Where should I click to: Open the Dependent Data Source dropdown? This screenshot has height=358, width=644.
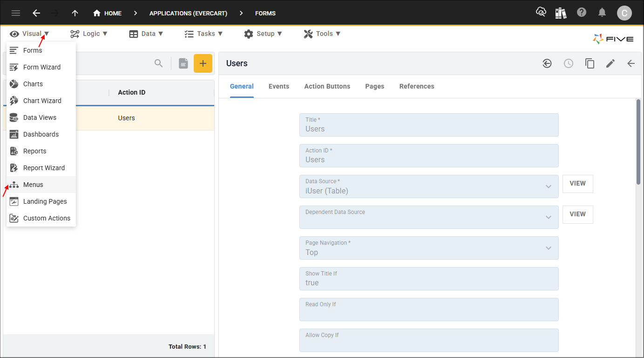[549, 217]
